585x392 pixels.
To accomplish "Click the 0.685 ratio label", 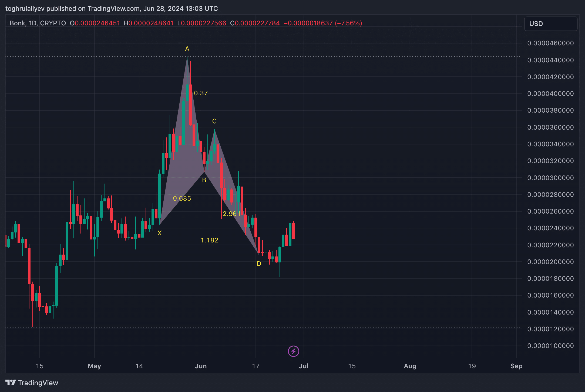I will point(182,198).
